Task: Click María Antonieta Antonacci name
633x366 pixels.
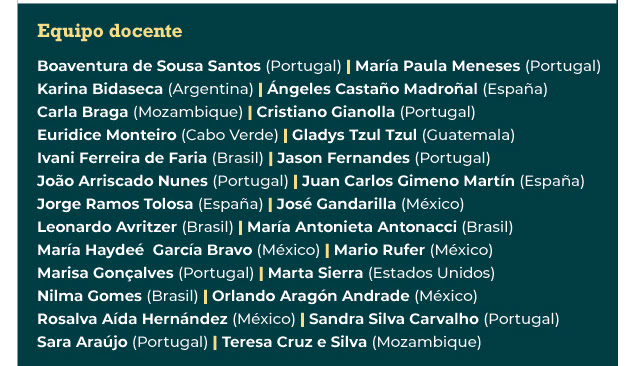Action: (352, 227)
